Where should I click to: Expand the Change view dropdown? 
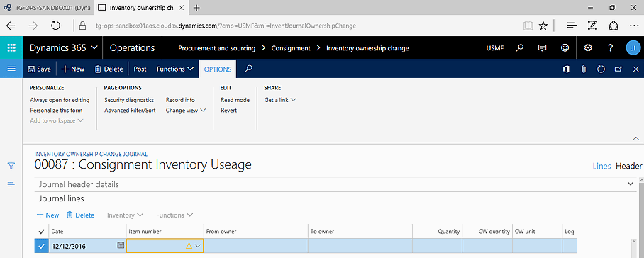pyautogui.click(x=186, y=110)
